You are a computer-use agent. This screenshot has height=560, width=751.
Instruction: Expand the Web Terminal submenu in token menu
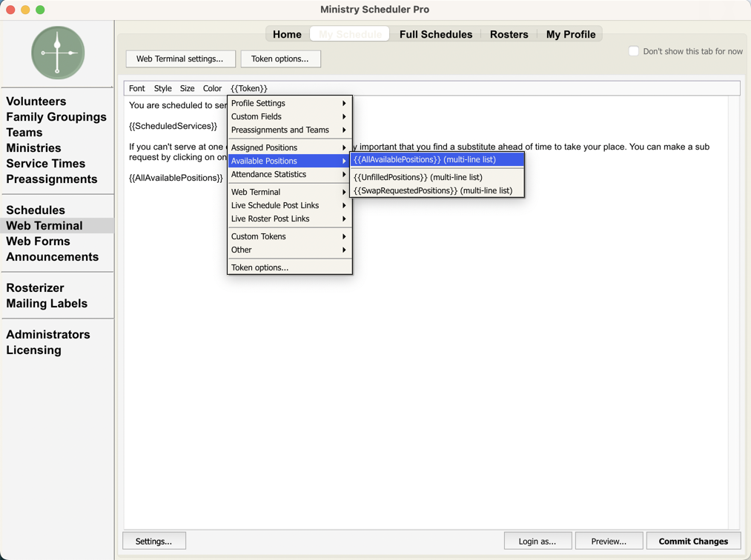click(x=290, y=192)
